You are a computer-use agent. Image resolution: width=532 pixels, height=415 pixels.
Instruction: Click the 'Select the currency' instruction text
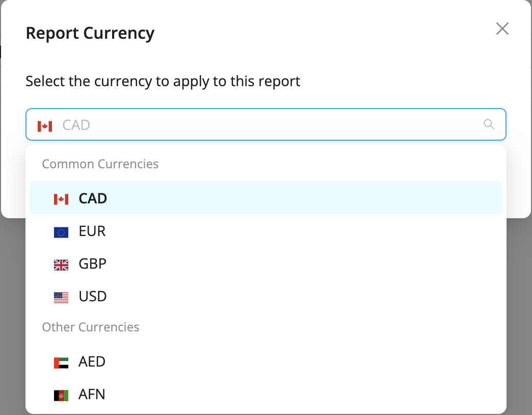(x=163, y=81)
